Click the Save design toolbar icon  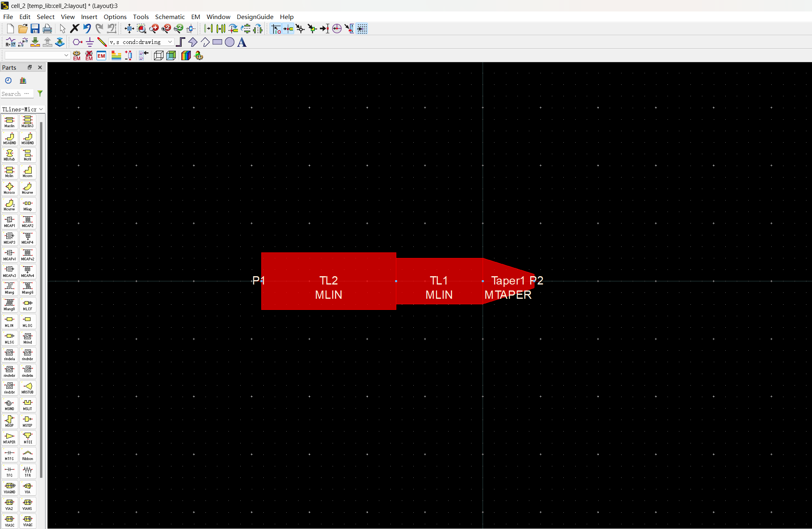pyautogui.click(x=35, y=29)
